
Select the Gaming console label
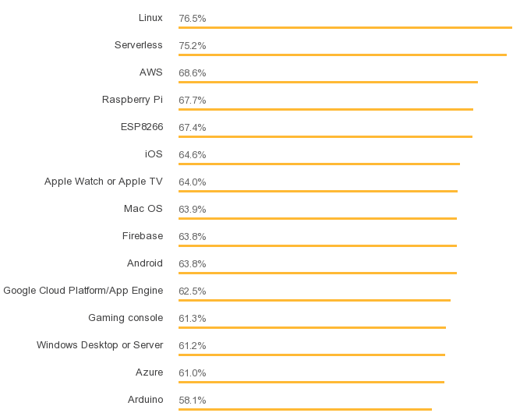[126, 318]
